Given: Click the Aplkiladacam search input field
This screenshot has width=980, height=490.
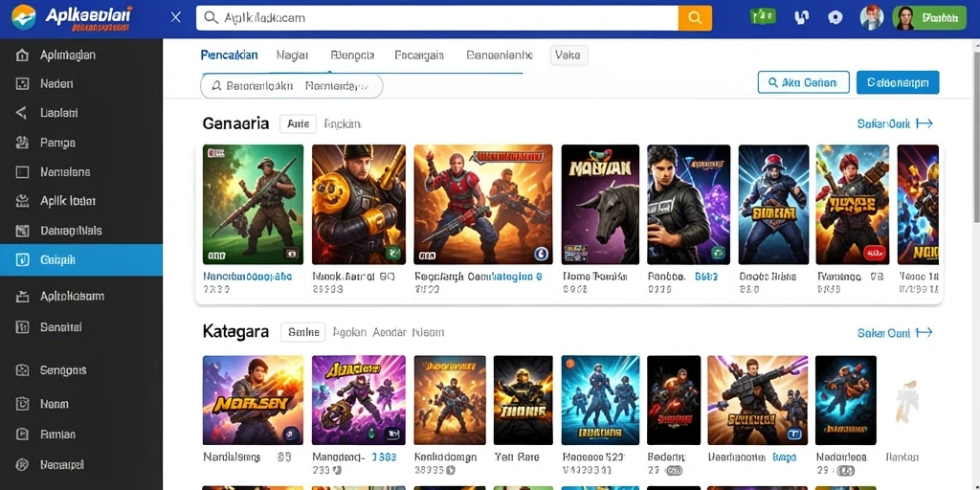Looking at the screenshot, I should (436, 18).
